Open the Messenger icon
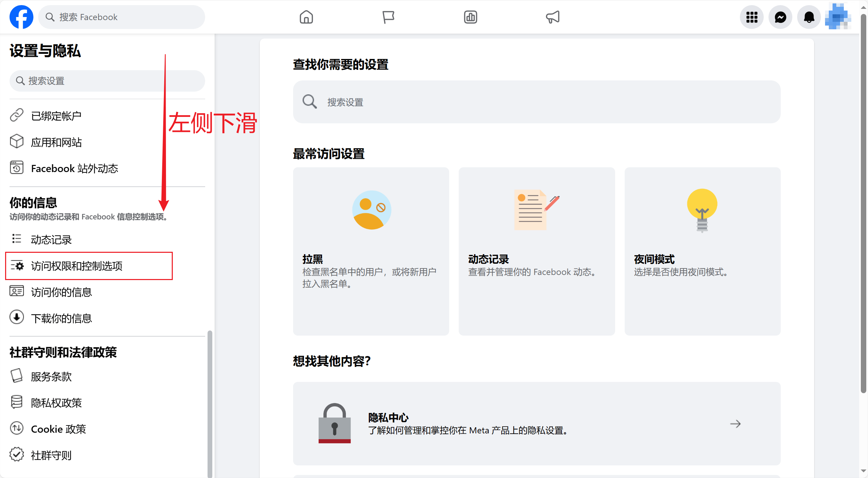The width and height of the screenshot is (868, 478). (x=780, y=17)
